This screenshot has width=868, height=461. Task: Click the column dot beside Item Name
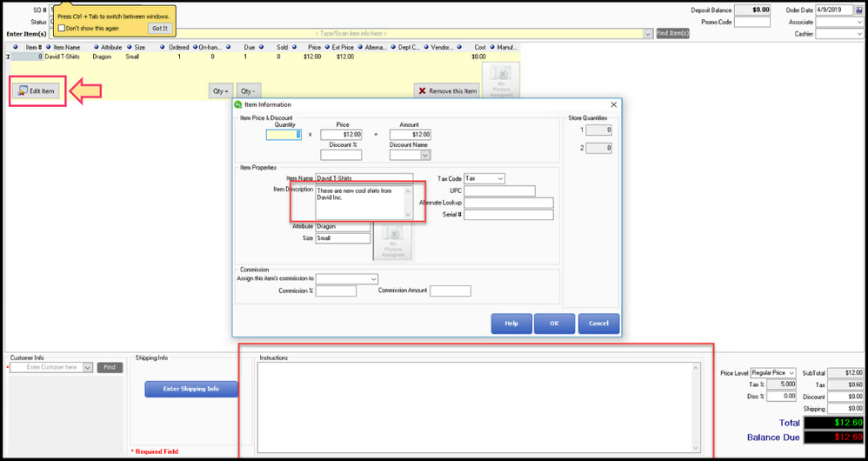click(49, 47)
